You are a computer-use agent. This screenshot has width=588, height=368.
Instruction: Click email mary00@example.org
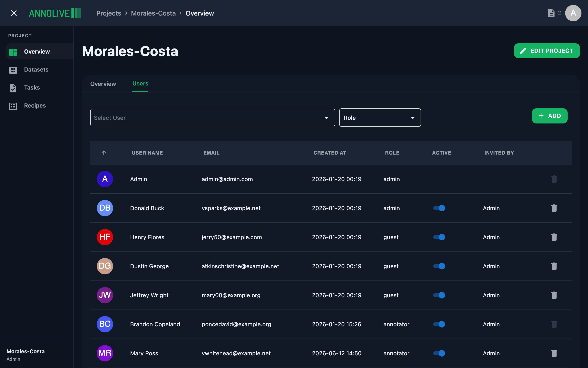coord(231,295)
